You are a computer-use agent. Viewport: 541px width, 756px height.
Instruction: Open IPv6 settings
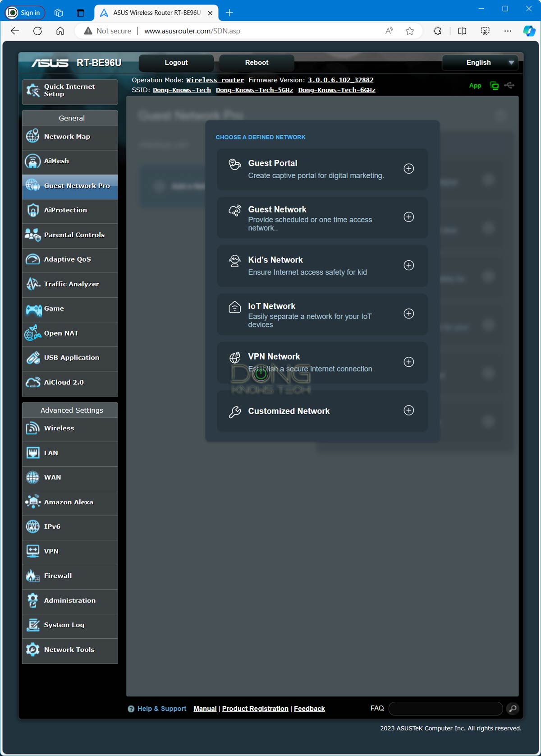point(70,527)
